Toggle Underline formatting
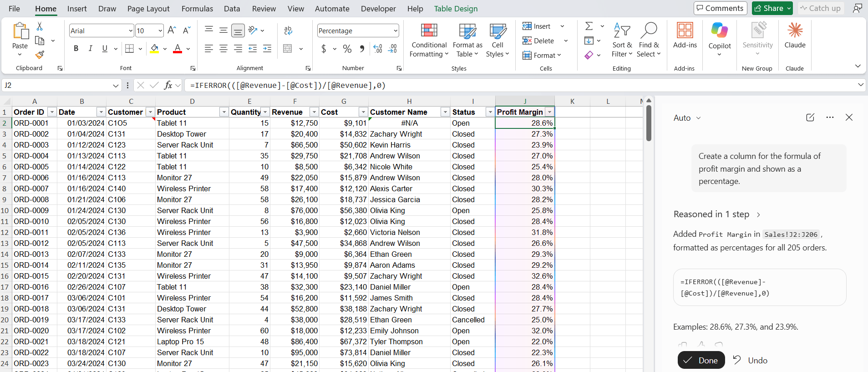 [x=105, y=49]
